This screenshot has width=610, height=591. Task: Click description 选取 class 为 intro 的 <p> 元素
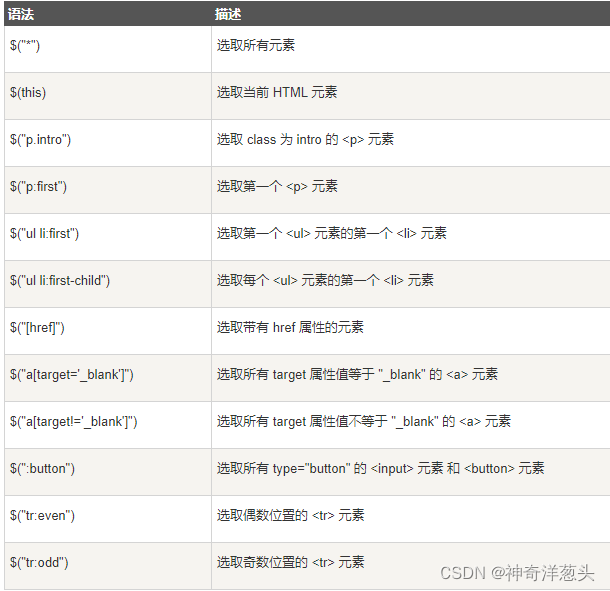[305, 139]
